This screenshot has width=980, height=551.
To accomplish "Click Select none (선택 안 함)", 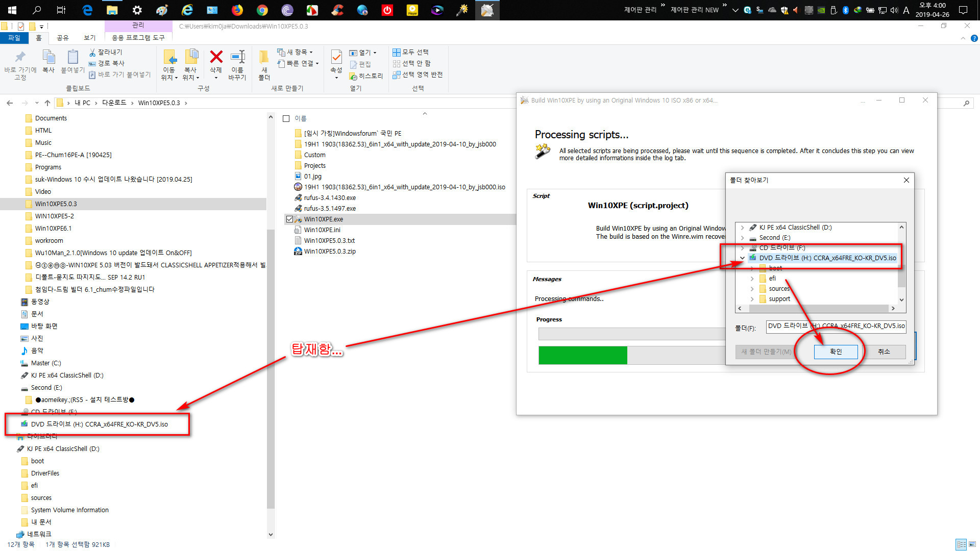I will (x=411, y=63).
